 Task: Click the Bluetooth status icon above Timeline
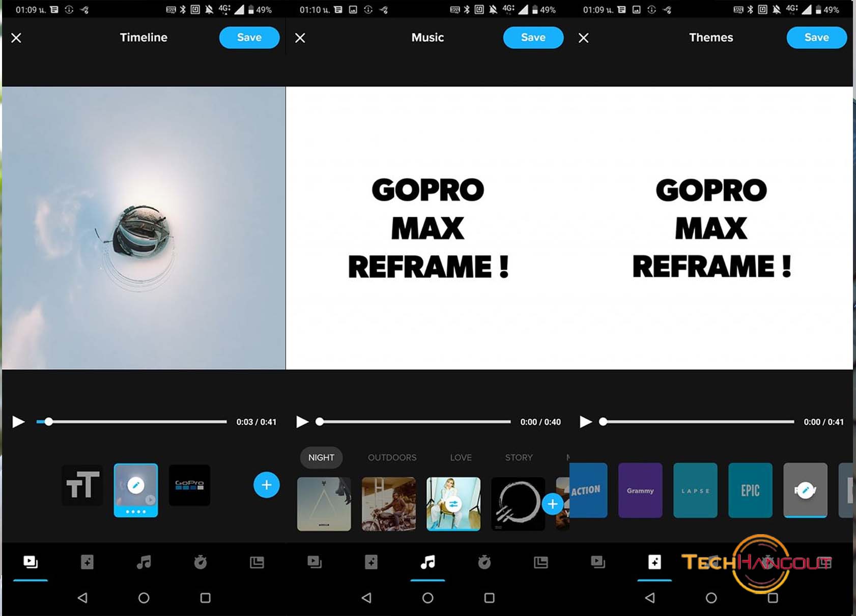click(x=183, y=10)
